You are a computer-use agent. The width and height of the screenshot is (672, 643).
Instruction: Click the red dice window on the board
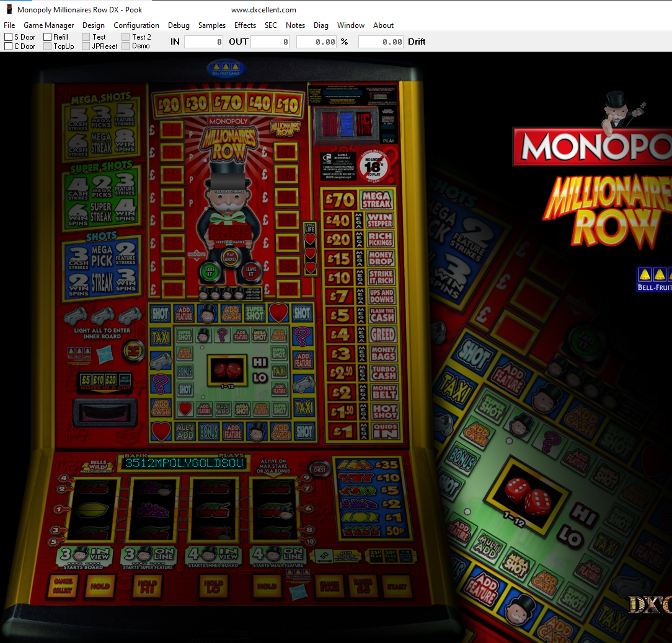coord(227,370)
